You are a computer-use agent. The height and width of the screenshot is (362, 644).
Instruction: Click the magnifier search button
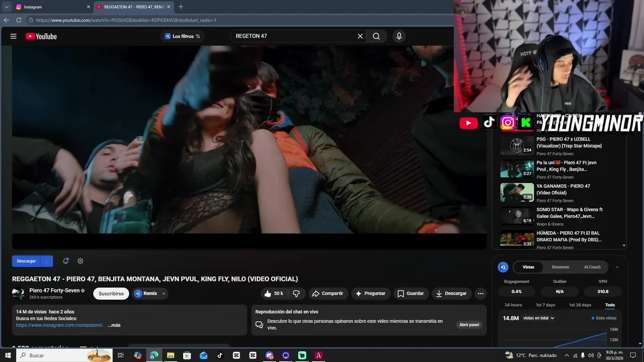click(376, 36)
